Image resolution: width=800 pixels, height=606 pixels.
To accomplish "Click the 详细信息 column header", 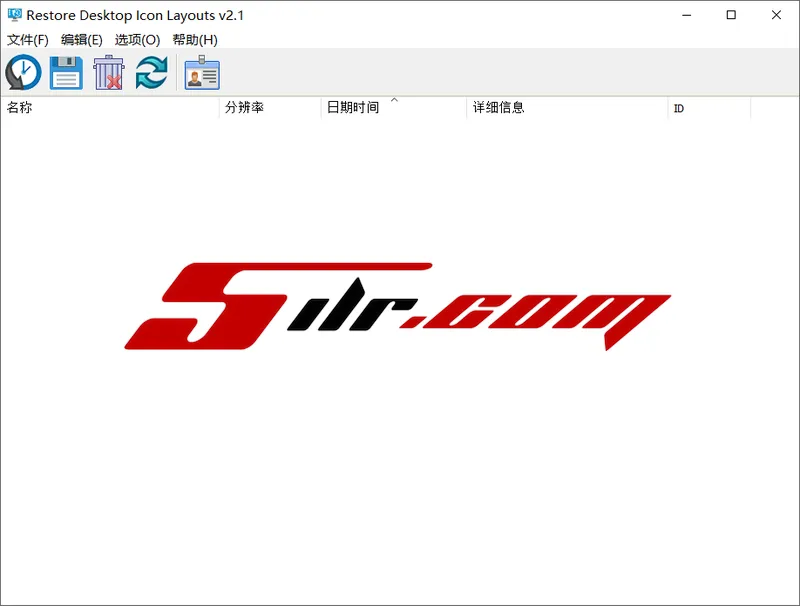I will point(567,108).
